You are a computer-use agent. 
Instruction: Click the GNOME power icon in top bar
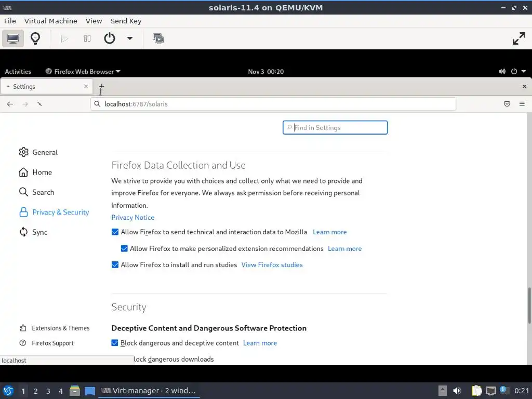(514, 71)
